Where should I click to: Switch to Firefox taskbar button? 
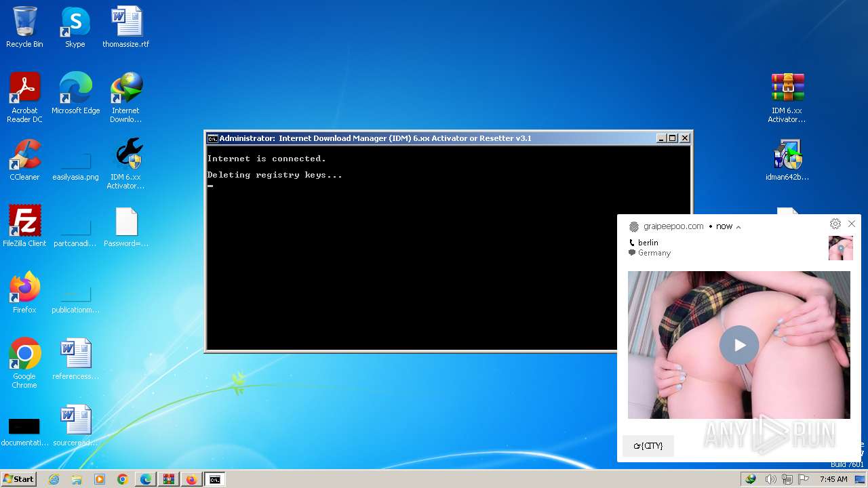click(x=191, y=479)
